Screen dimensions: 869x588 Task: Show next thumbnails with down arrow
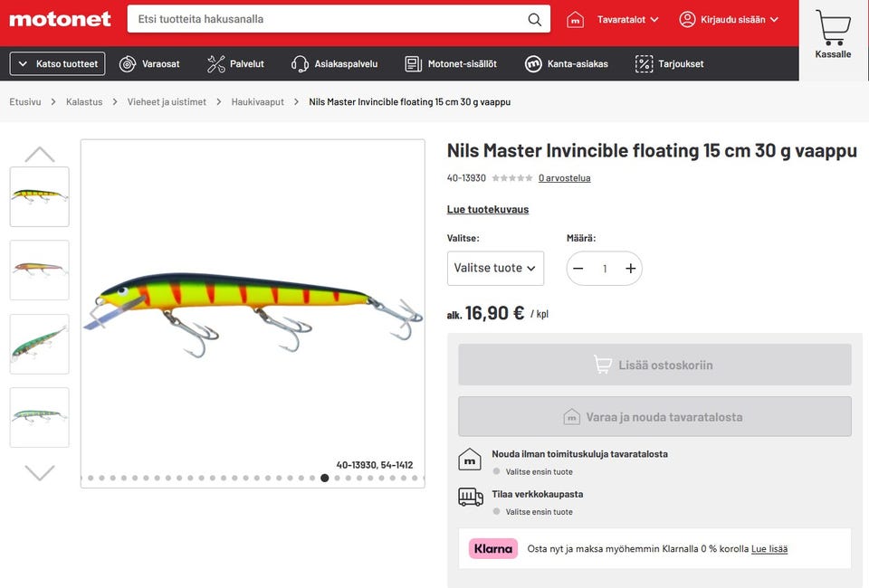[x=39, y=472]
